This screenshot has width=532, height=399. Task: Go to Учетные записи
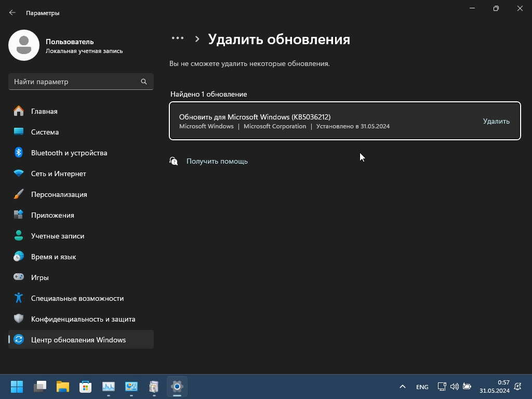click(x=81, y=236)
